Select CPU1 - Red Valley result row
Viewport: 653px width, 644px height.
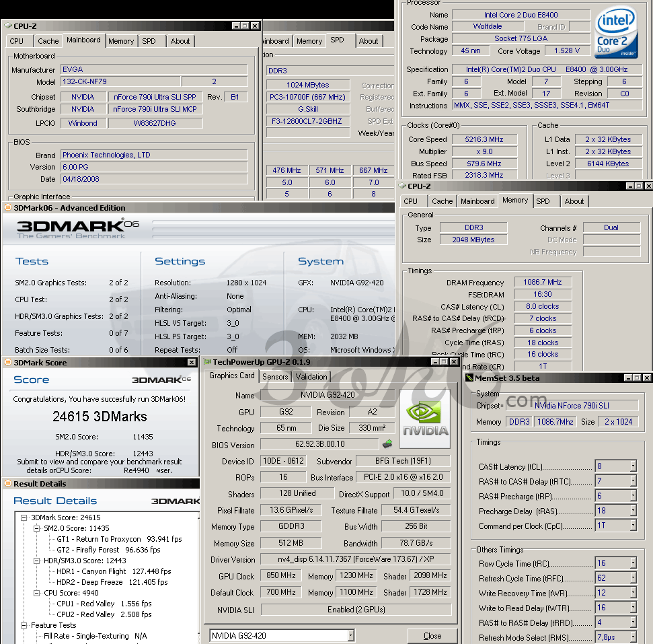coord(104,604)
